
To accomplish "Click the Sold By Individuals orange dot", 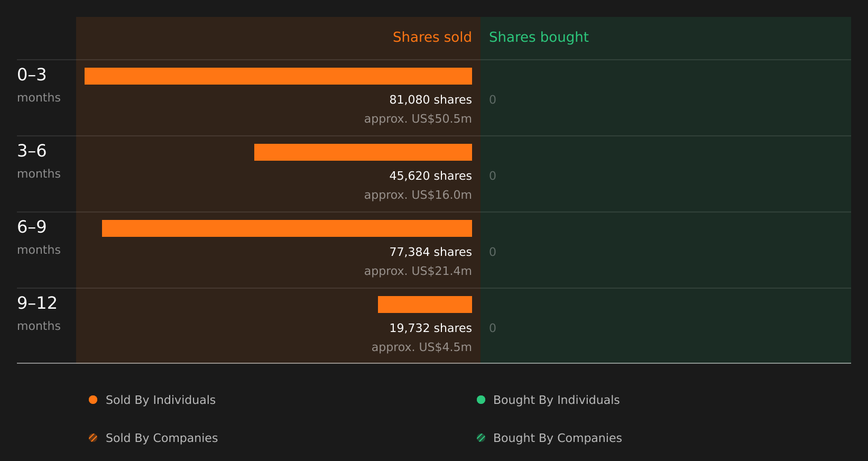I will pos(93,400).
